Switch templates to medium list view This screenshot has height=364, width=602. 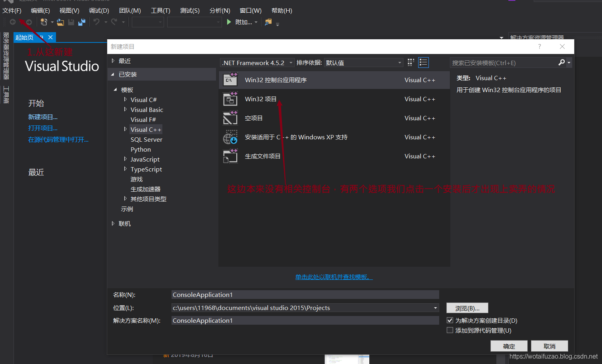pyautogui.click(x=423, y=62)
